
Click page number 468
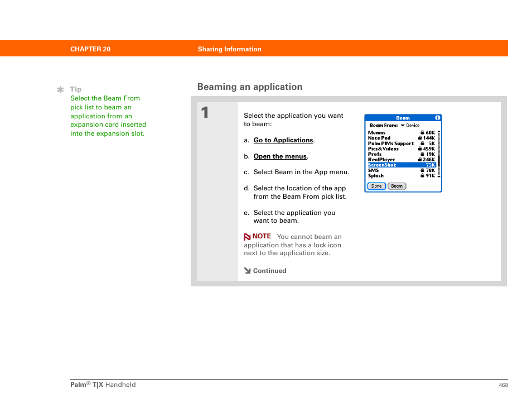pos(504,385)
